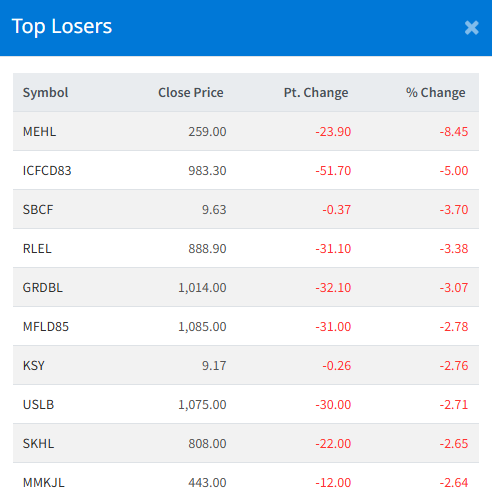Select the SBCF stock row

(246, 209)
